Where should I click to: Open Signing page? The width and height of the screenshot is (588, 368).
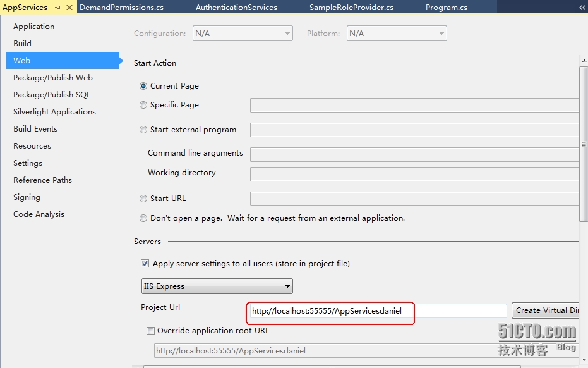coord(27,197)
